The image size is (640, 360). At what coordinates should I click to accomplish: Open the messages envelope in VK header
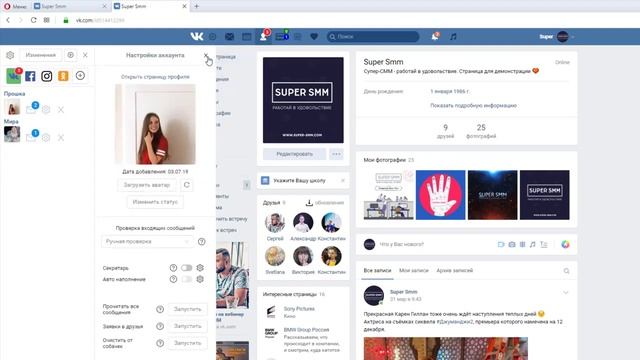[229, 37]
